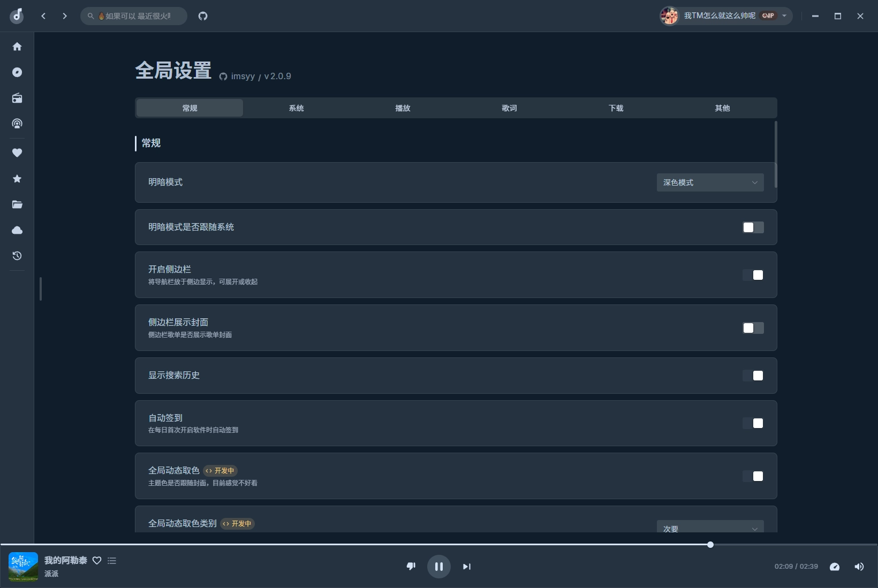Disable the 开启侧边栏 switch
The height and width of the screenshot is (588, 878).
point(753,275)
